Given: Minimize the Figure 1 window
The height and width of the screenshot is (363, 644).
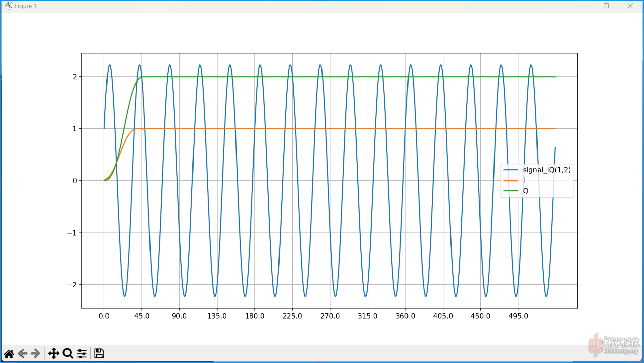Looking at the screenshot, I should (x=583, y=6).
